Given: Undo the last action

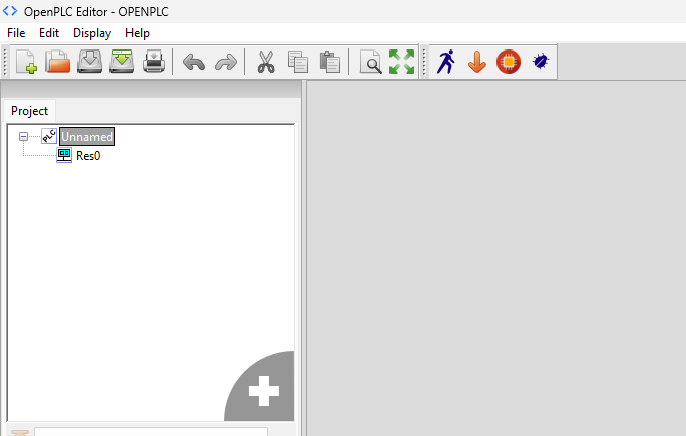Looking at the screenshot, I should 194,62.
